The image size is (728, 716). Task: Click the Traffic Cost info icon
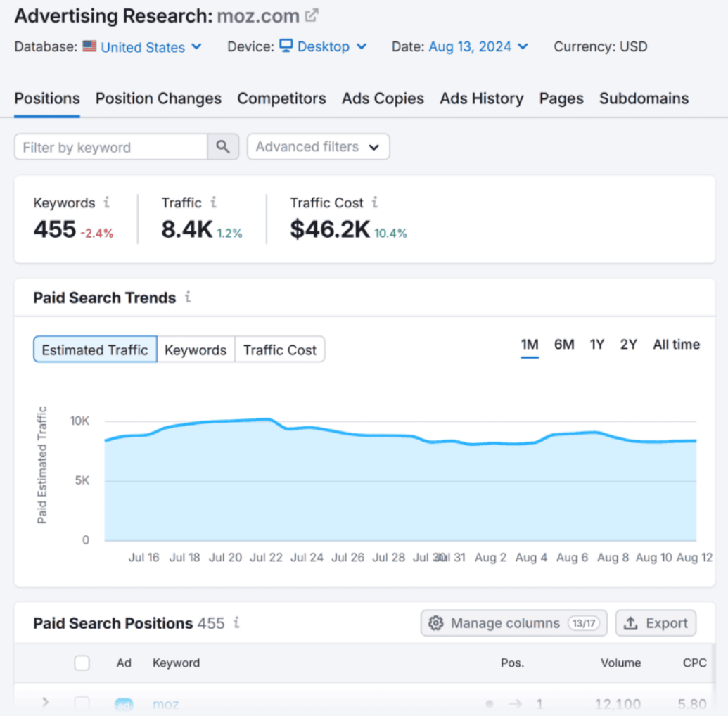pyautogui.click(x=375, y=202)
